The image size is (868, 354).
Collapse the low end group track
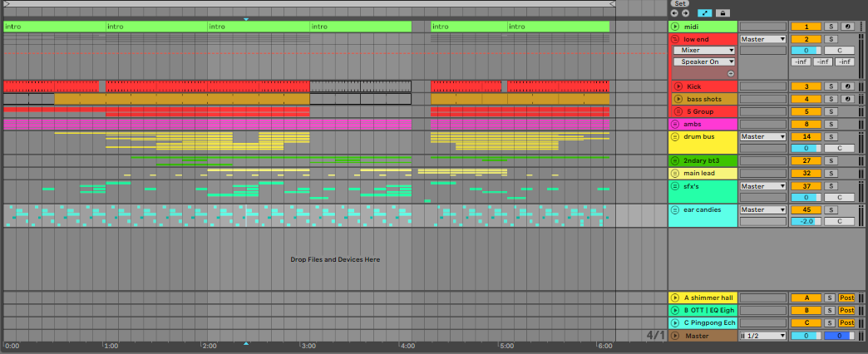tap(674, 39)
